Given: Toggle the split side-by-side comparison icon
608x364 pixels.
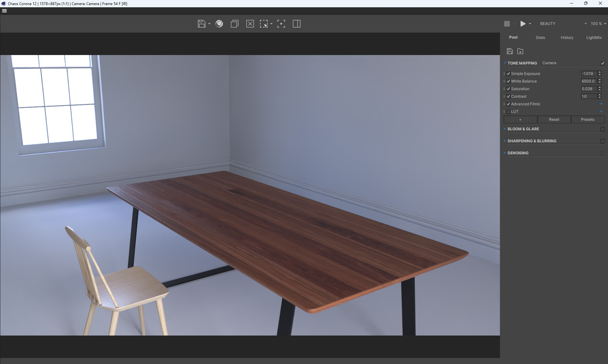Looking at the screenshot, I should pyautogui.click(x=297, y=24).
